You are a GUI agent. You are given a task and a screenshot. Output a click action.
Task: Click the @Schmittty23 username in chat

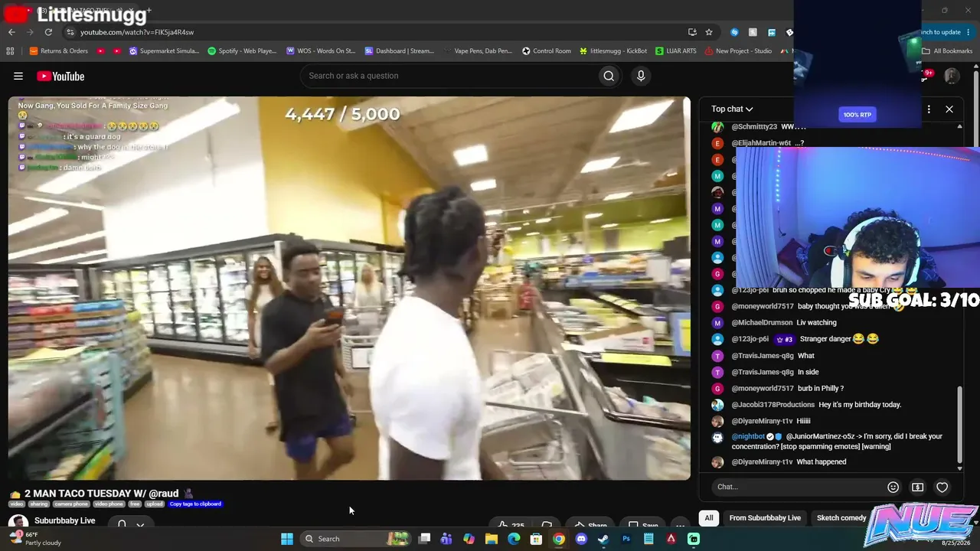click(x=754, y=127)
